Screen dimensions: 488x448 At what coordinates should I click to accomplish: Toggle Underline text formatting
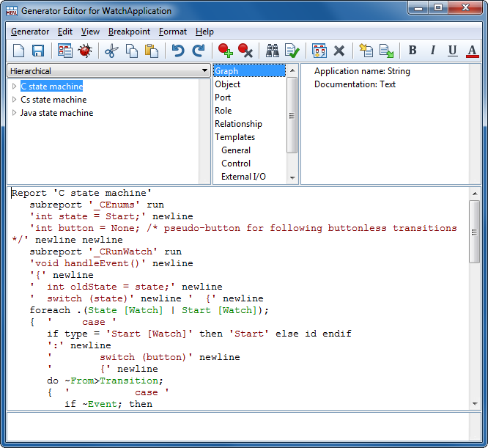click(x=452, y=51)
